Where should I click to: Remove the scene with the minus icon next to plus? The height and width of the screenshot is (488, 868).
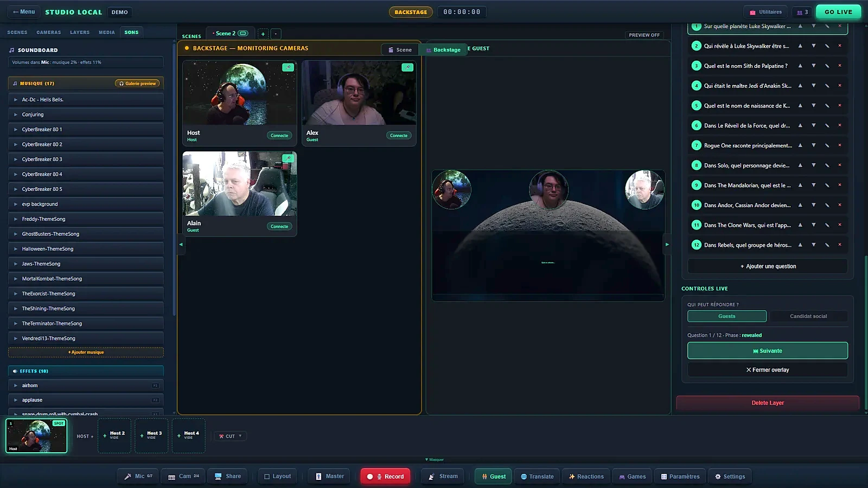point(276,34)
